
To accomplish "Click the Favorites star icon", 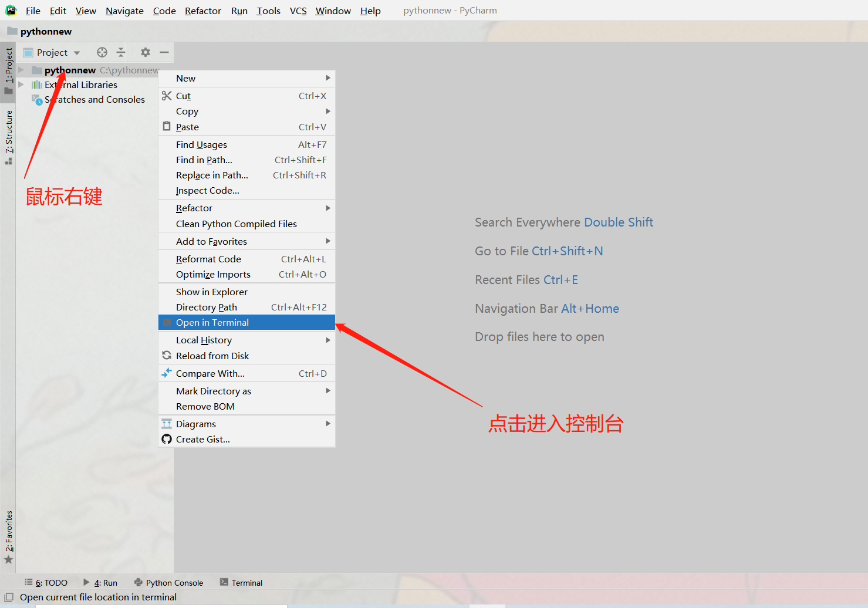I will [8, 559].
